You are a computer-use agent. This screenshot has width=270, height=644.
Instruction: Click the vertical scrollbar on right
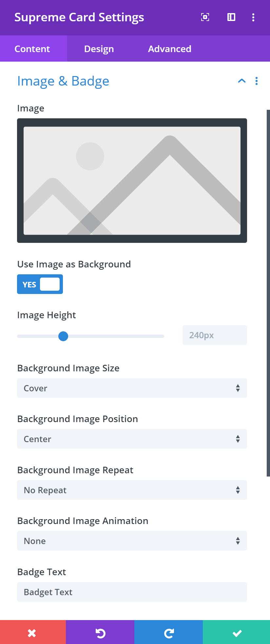coord(268,293)
